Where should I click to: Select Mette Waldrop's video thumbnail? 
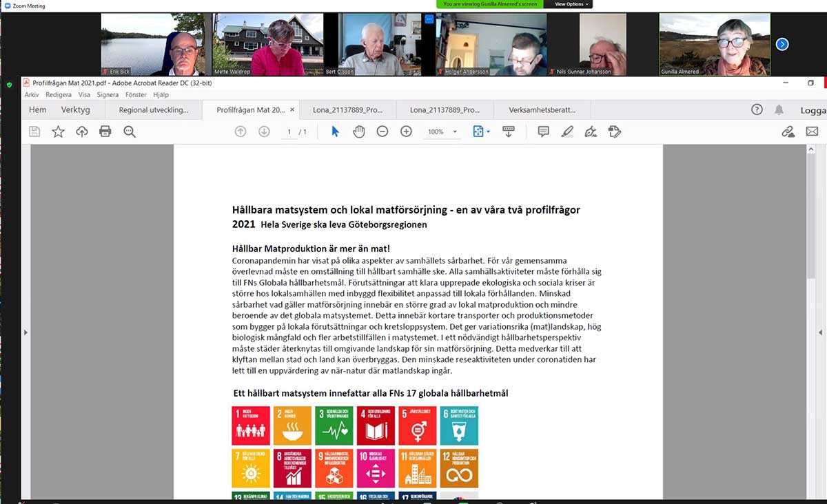click(x=267, y=44)
